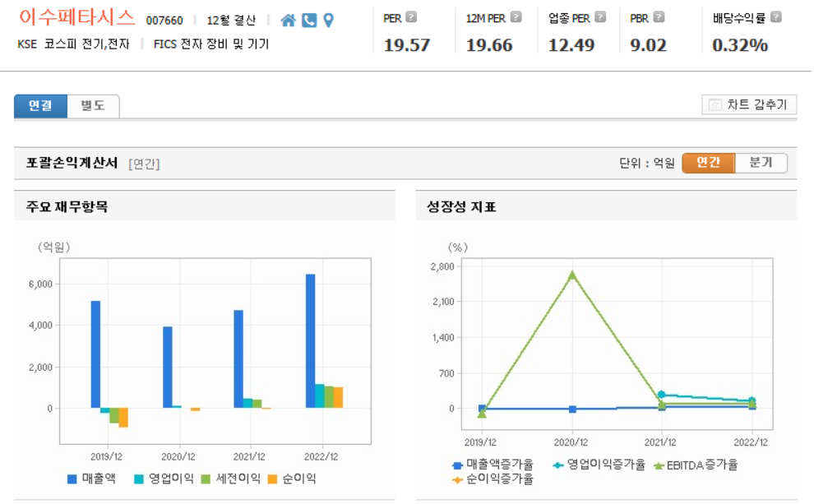Switch to the 분기 view tab

coord(761,163)
